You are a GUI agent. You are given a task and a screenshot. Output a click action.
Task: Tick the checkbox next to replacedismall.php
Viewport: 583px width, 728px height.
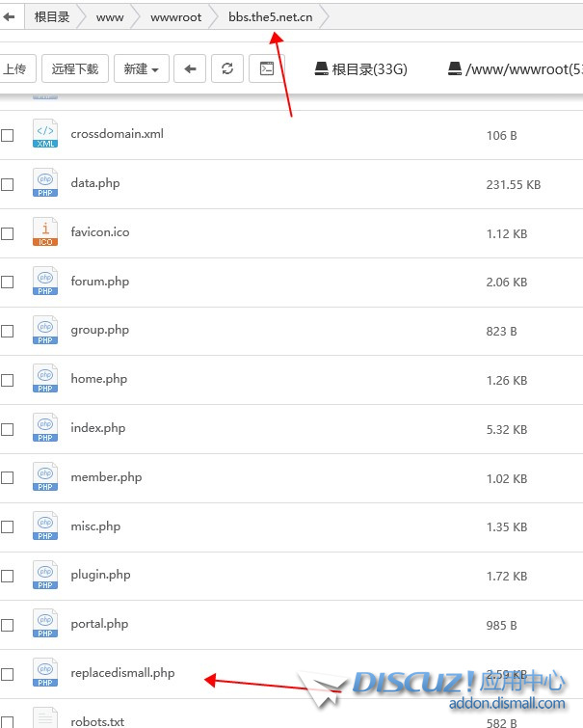8,674
